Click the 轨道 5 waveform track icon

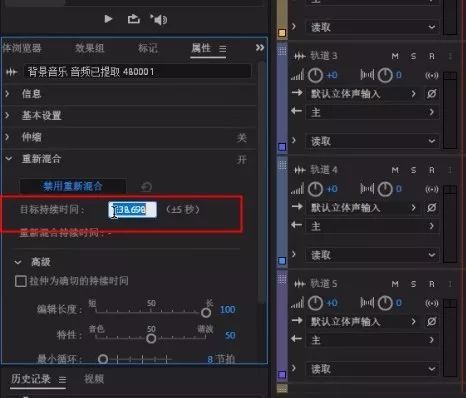(x=300, y=284)
